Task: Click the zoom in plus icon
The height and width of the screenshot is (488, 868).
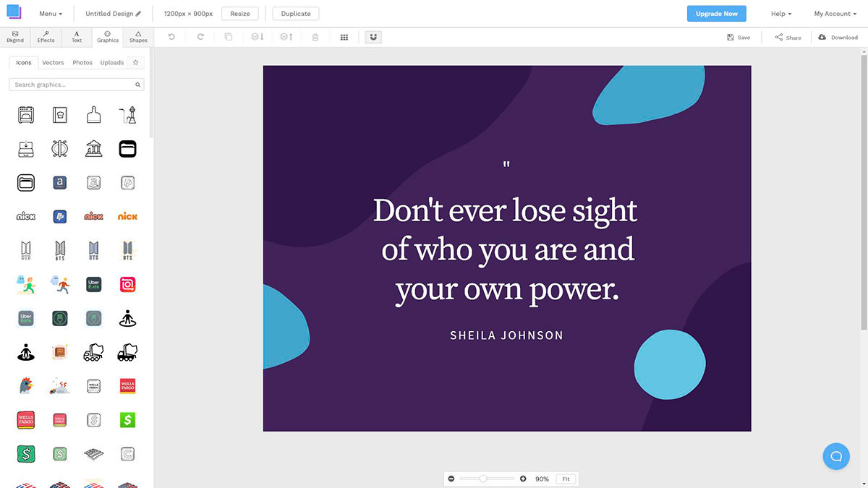Action: coord(523,479)
